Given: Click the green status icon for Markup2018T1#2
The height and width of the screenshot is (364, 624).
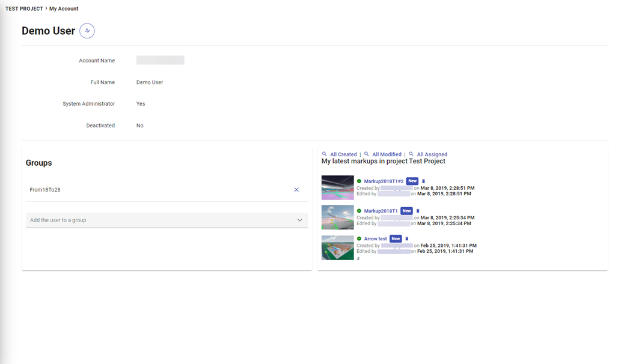Looking at the screenshot, I should [359, 181].
